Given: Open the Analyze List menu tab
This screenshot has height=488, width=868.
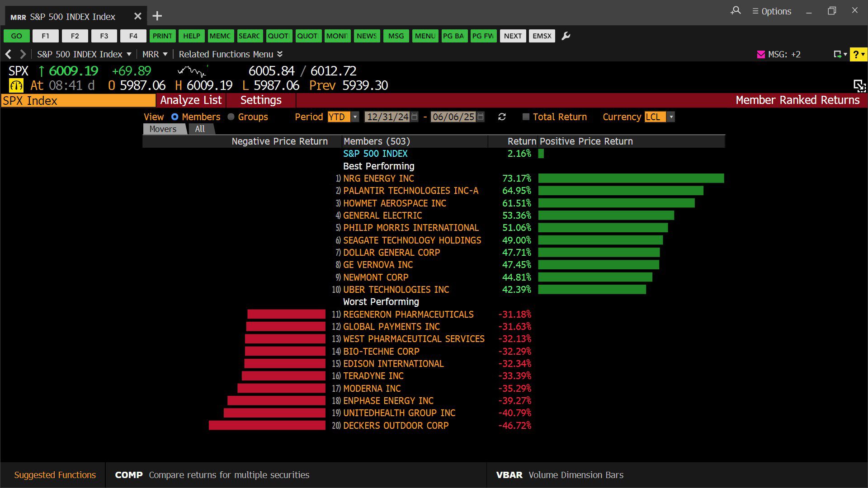Looking at the screenshot, I should coord(191,100).
